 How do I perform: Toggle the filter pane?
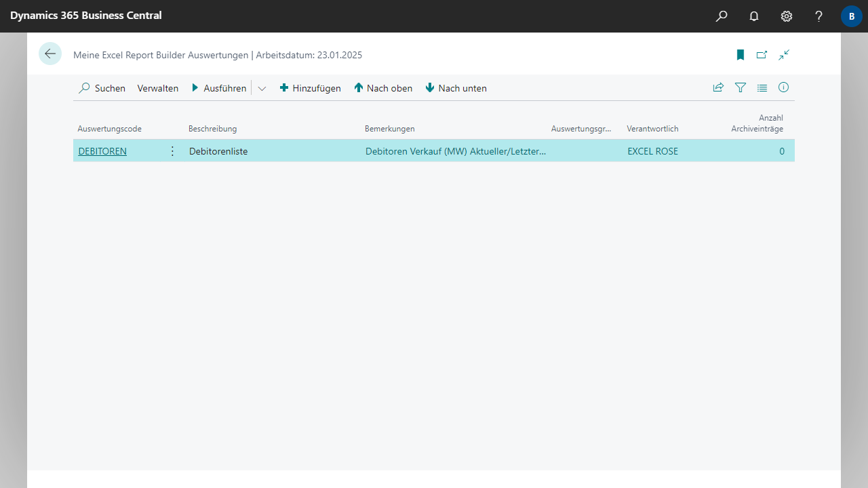pos(741,87)
